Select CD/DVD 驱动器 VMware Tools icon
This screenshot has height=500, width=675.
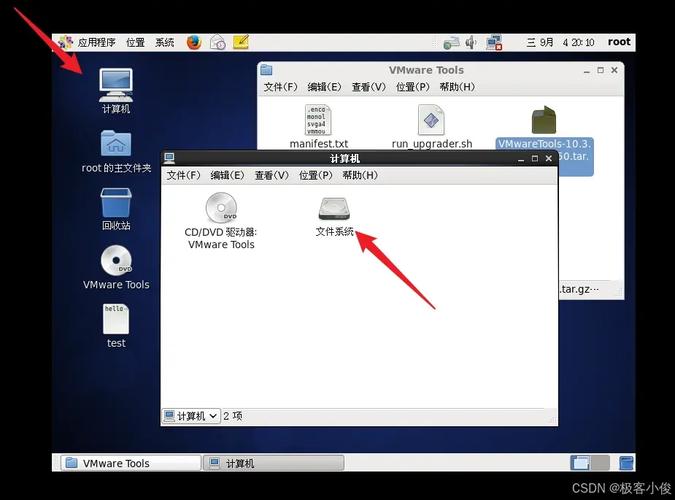click(221, 220)
